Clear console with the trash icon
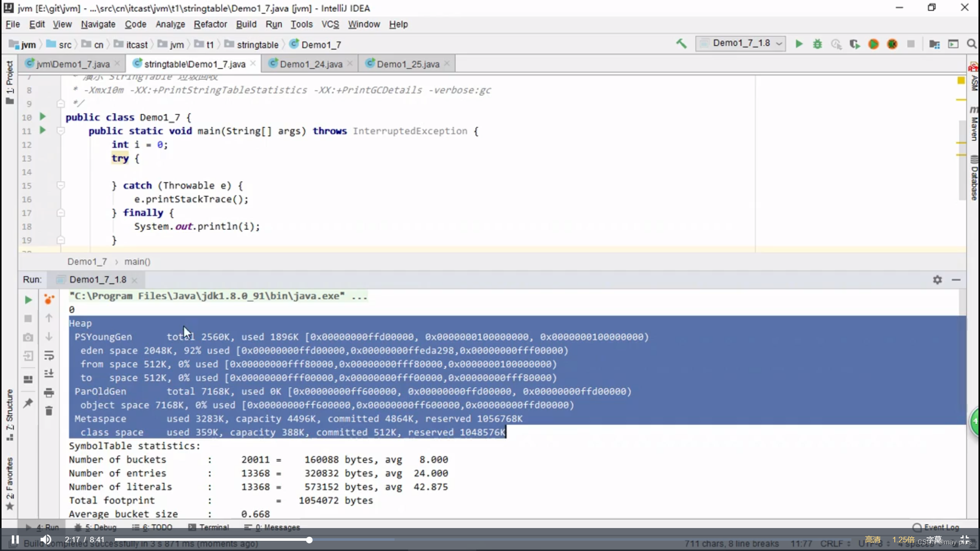The image size is (980, 551). [x=49, y=411]
